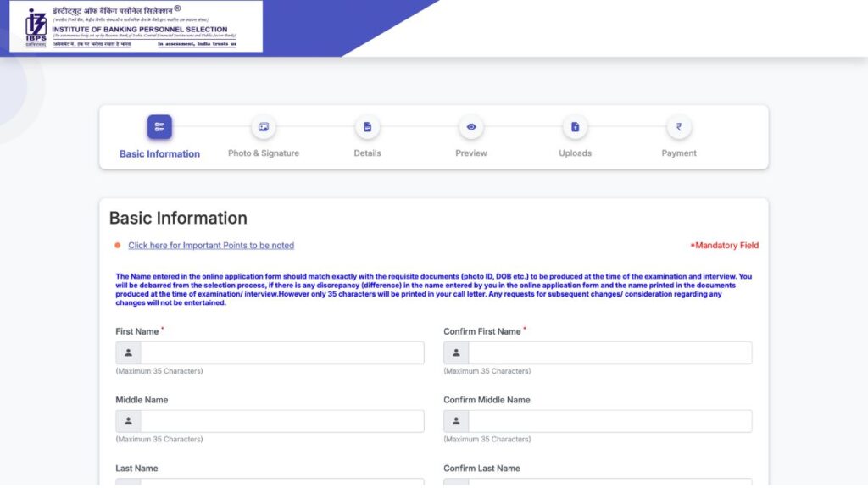Click the 'First Name' field label
The image size is (868, 488).
136,331
